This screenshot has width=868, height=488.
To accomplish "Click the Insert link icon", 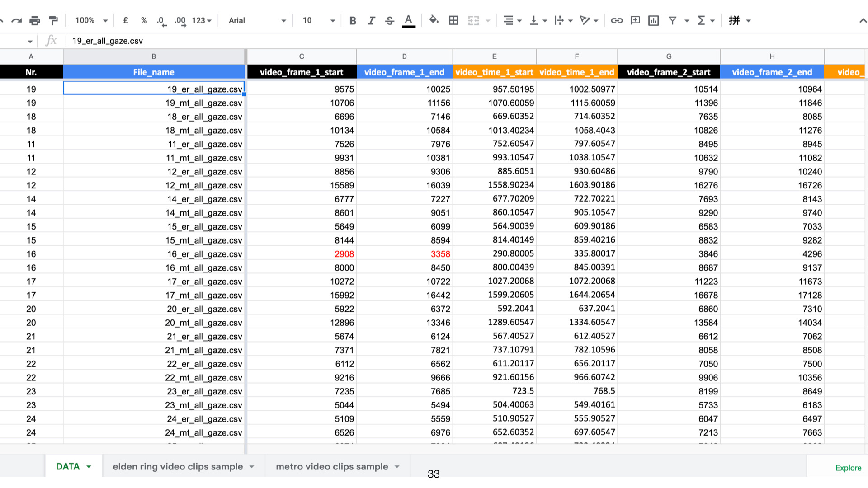I will point(617,20).
